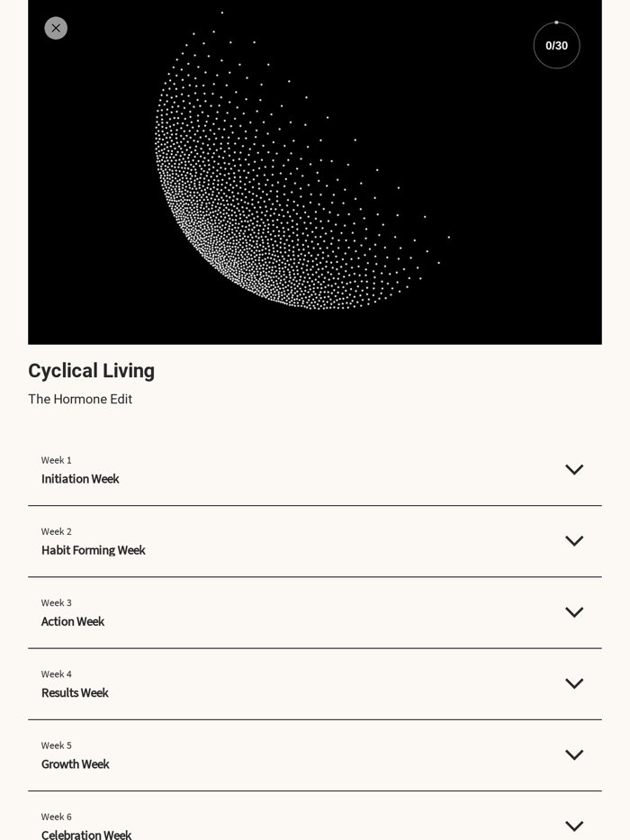Close the Cyclical Living course view
The width and height of the screenshot is (630, 840).
click(x=56, y=28)
